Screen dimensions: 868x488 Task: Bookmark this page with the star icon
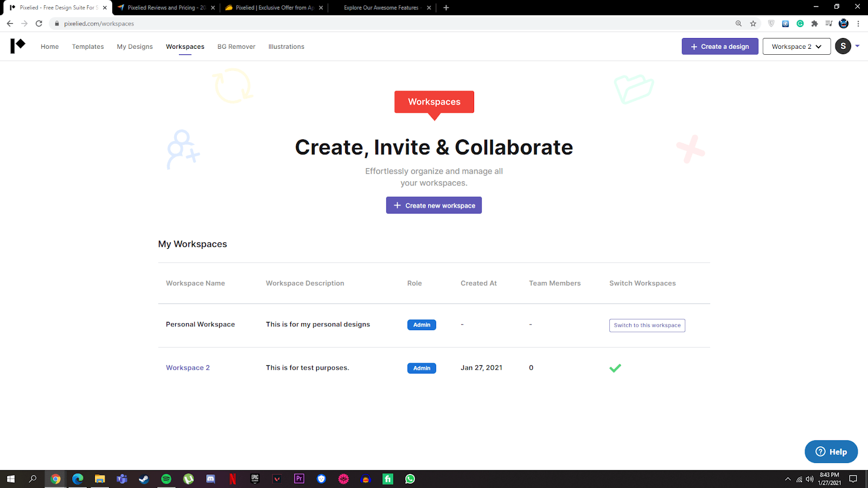click(753, 23)
